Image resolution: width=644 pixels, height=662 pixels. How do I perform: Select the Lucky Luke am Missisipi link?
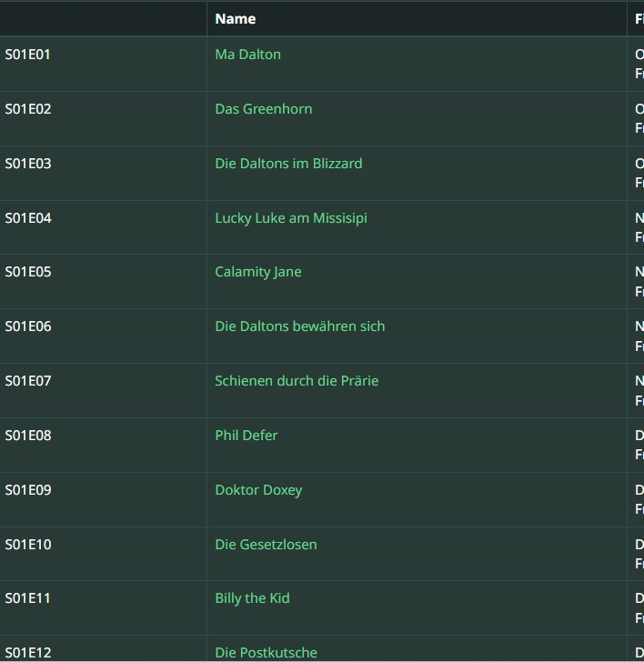291,218
